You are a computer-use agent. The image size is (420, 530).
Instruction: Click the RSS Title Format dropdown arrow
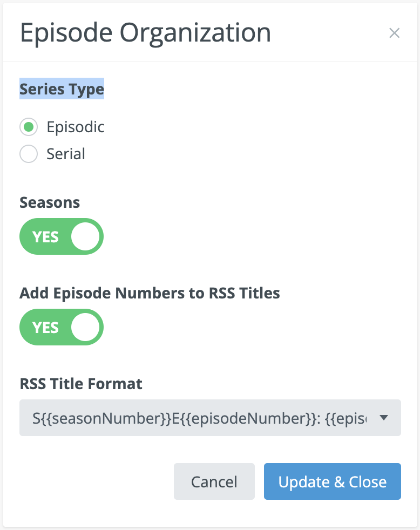384,418
